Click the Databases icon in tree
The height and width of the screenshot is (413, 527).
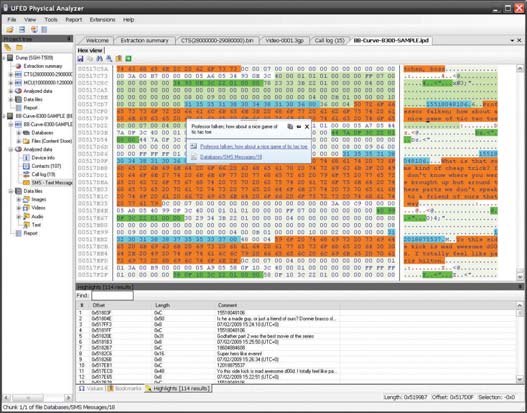[x=26, y=133]
